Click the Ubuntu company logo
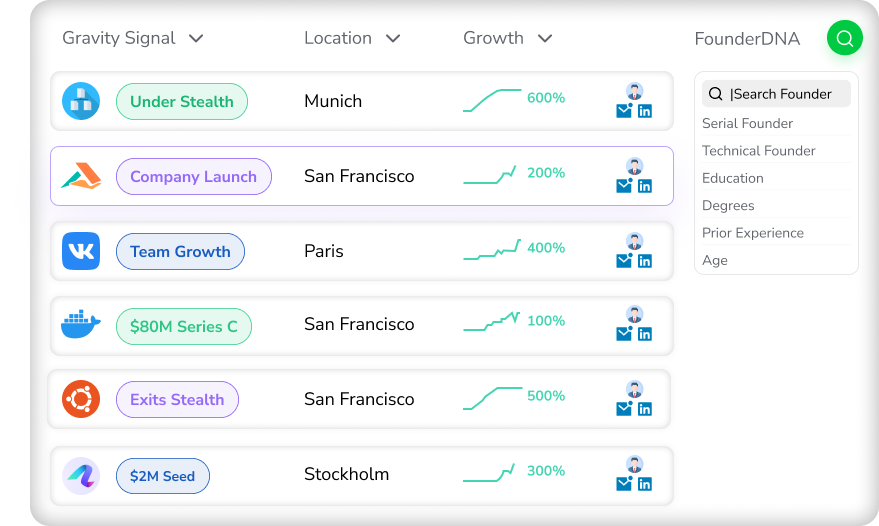Viewport: 879px width, 526px height. click(81, 399)
